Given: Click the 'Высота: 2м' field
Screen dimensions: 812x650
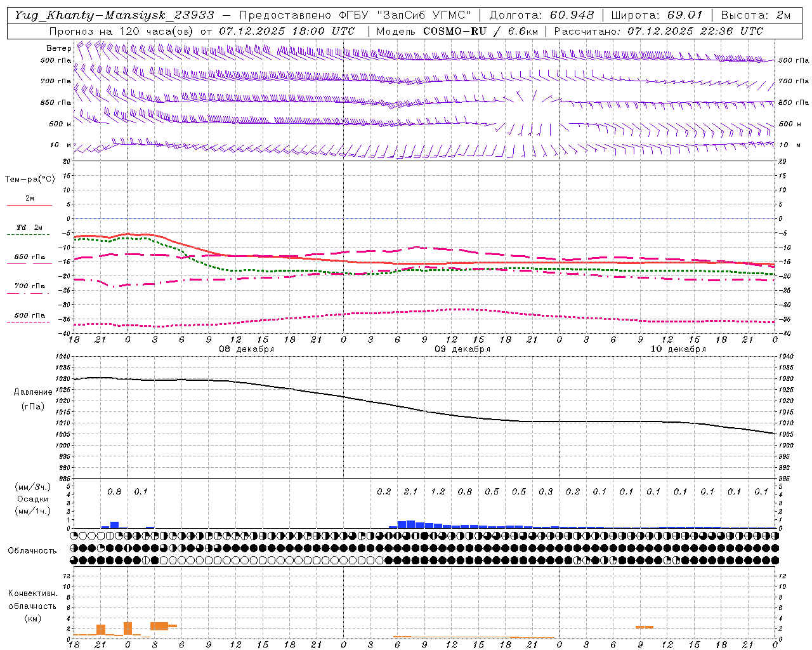Looking at the screenshot, I should click(756, 15).
